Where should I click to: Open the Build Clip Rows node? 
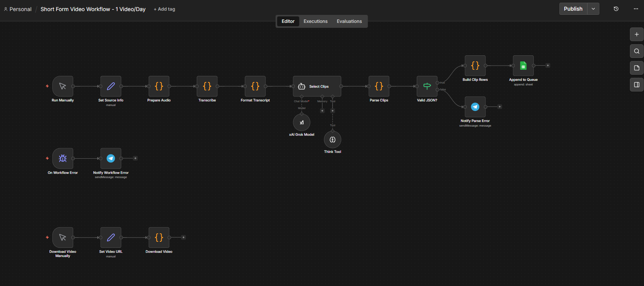[x=475, y=66]
